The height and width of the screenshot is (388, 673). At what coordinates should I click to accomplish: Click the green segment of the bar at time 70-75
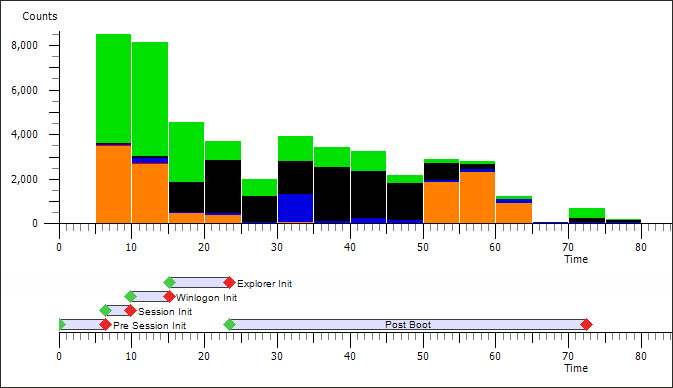pos(587,213)
